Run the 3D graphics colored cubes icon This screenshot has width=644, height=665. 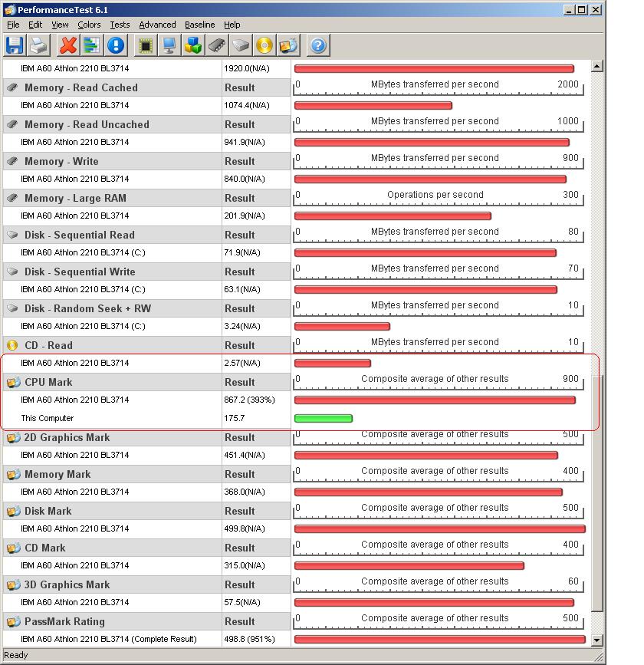click(193, 45)
